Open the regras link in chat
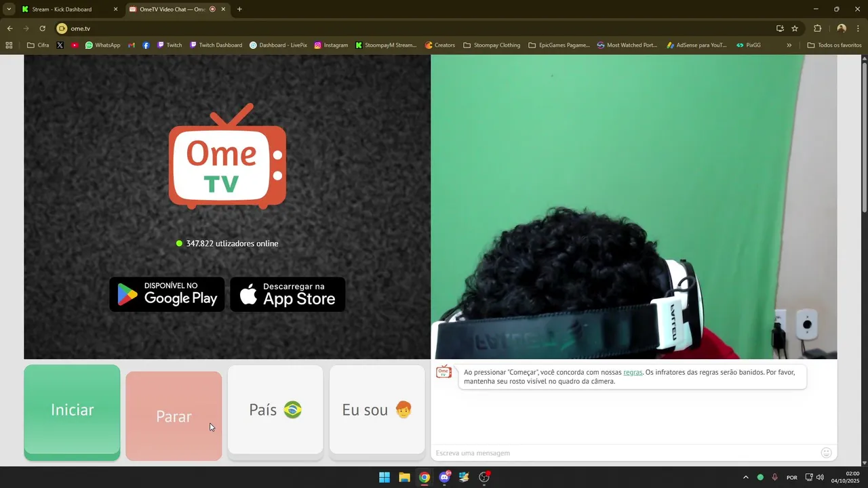 pos(633,372)
